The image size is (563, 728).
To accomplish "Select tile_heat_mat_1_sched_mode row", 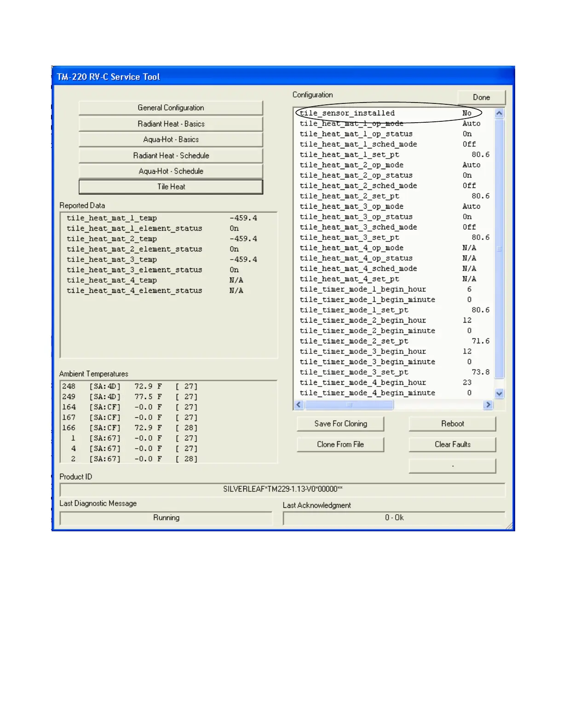I will (x=394, y=144).
